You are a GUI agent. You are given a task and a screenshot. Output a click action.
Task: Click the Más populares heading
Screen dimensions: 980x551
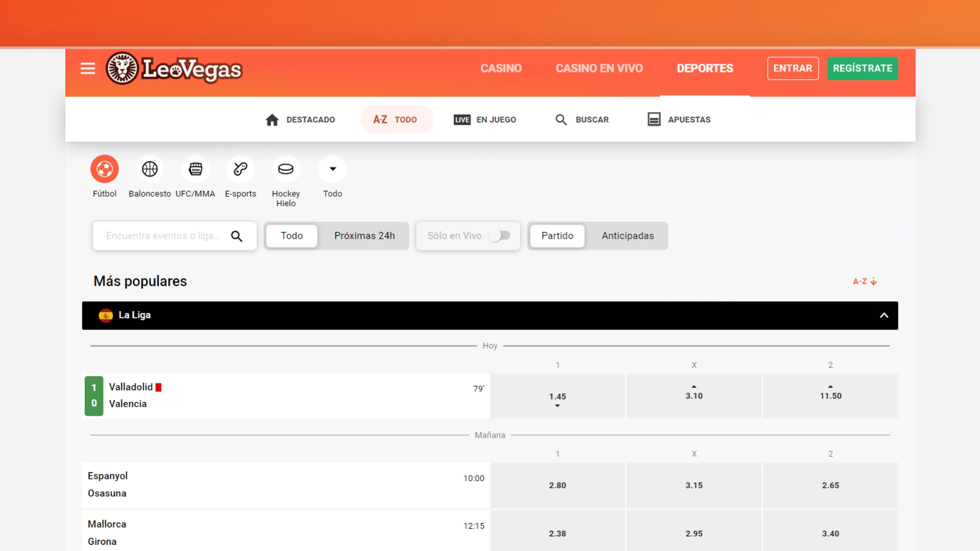[140, 281]
